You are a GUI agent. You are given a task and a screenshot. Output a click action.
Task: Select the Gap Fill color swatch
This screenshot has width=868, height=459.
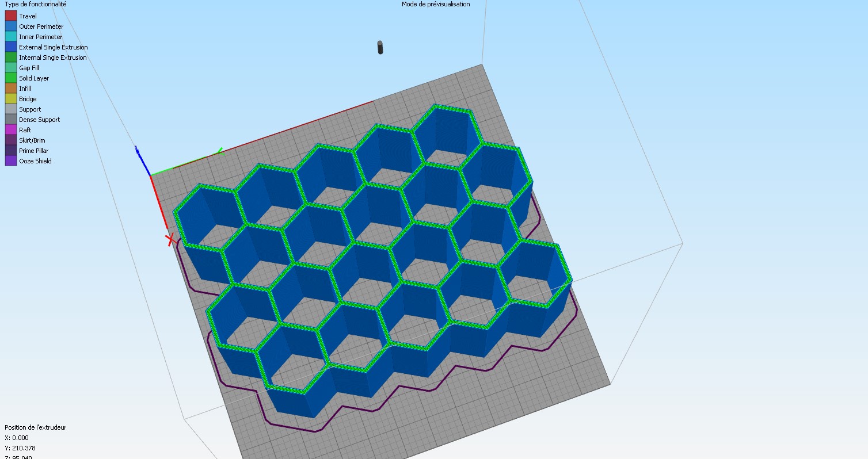click(x=11, y=68)
